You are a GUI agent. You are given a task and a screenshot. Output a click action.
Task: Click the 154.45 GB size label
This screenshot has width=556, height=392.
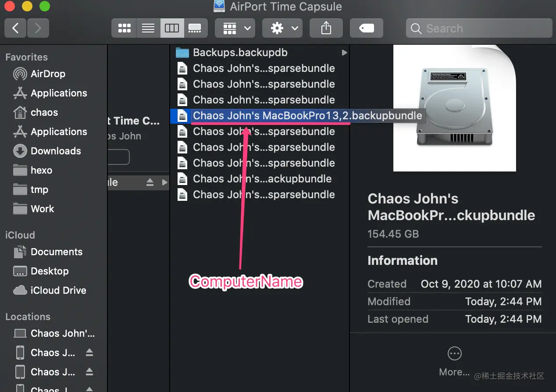point(393,234)
